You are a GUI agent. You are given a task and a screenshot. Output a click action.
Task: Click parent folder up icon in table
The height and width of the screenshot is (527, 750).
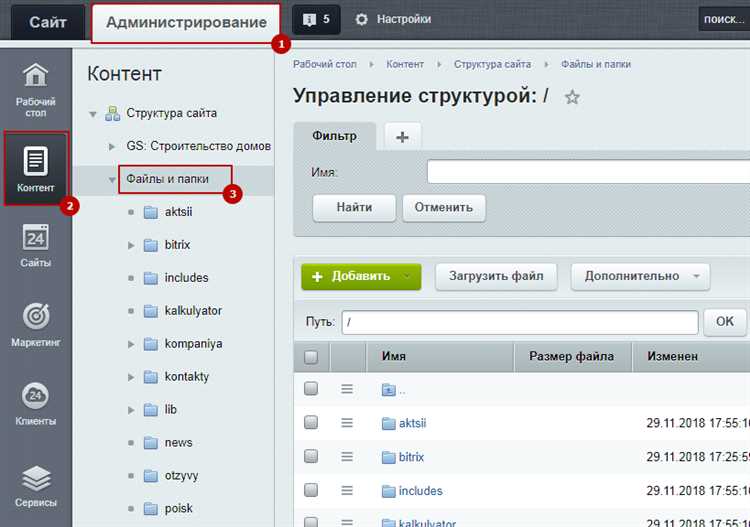tap(388, 390)
